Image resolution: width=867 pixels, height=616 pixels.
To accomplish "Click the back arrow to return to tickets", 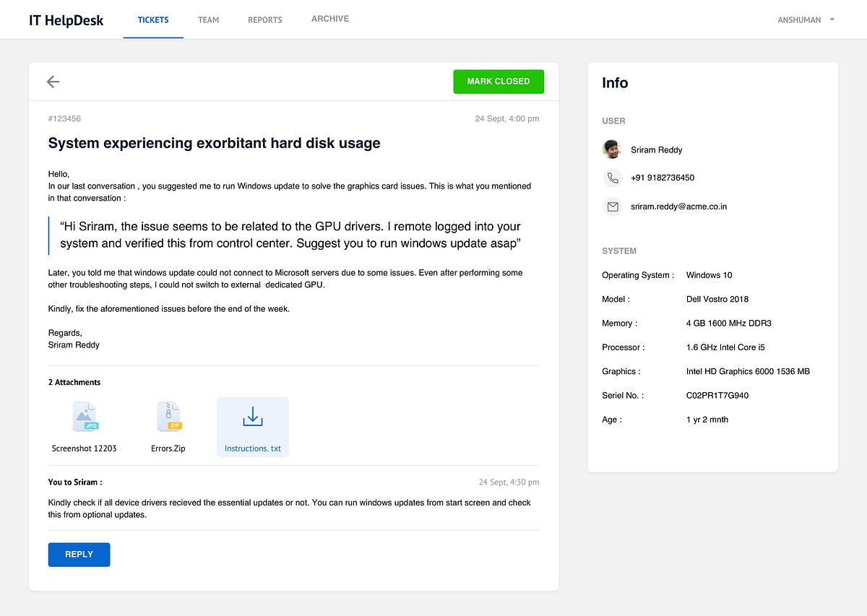I will [53, 82].
